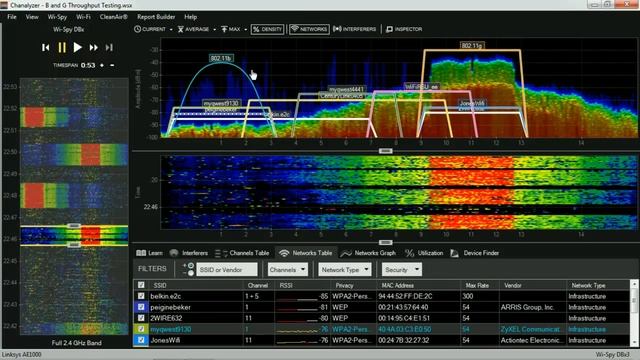Open the Max trace dropdown arrow
The image size is (640, 360).
245,30
